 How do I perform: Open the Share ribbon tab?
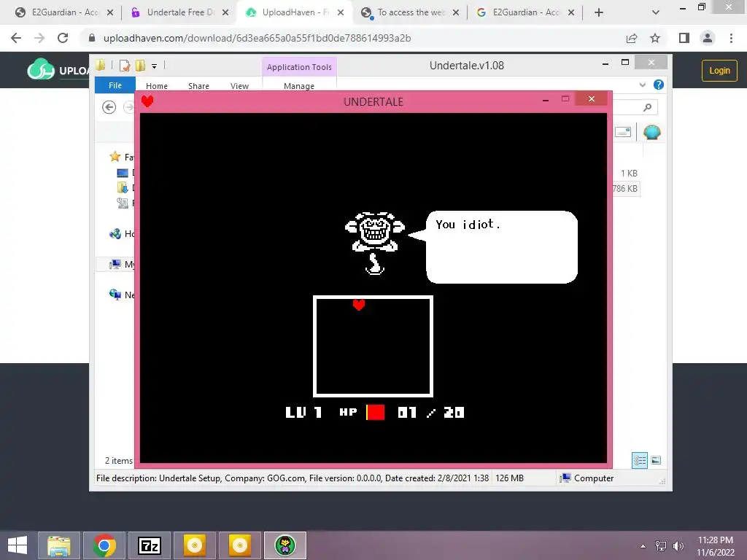click(198, 86)
